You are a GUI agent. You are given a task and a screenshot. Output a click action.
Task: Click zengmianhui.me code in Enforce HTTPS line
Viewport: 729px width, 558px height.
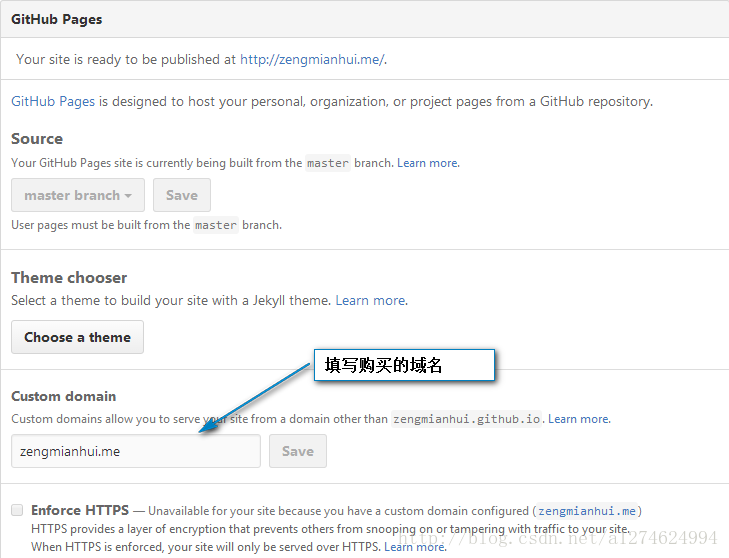pos(587,511)
